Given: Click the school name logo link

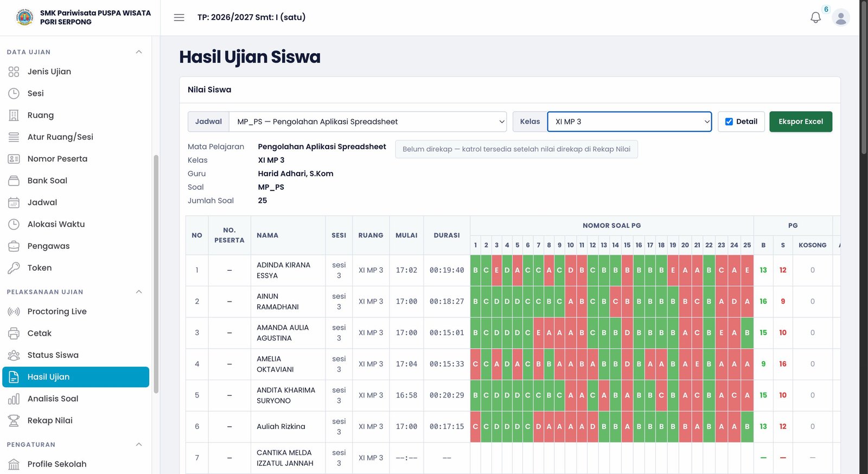Looking at the screenshot, I should click(x=84, y=17).
